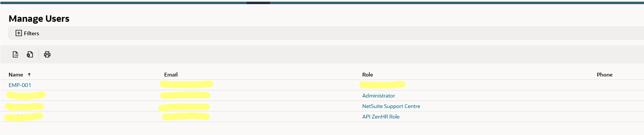Export the user list as CSV

tap(16, 54)
